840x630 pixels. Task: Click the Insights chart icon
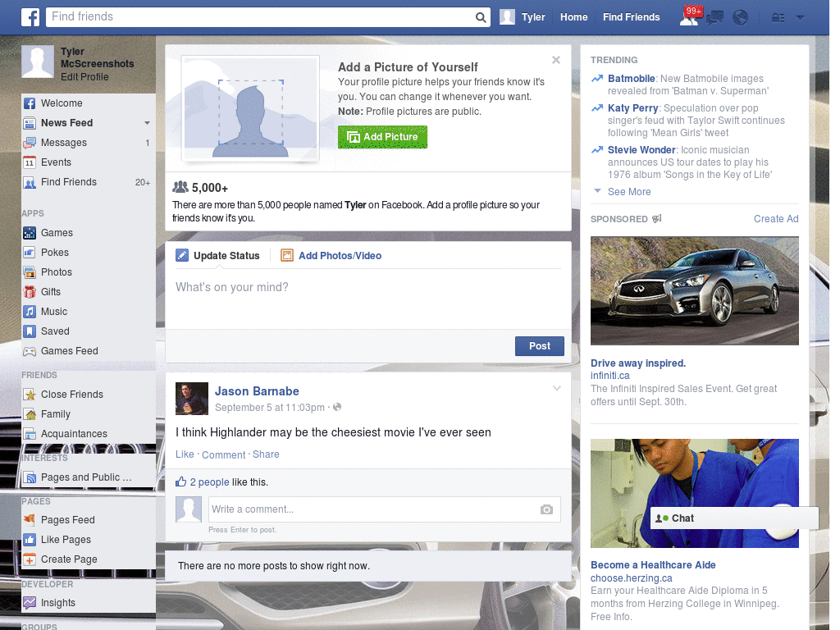[30, 603]
